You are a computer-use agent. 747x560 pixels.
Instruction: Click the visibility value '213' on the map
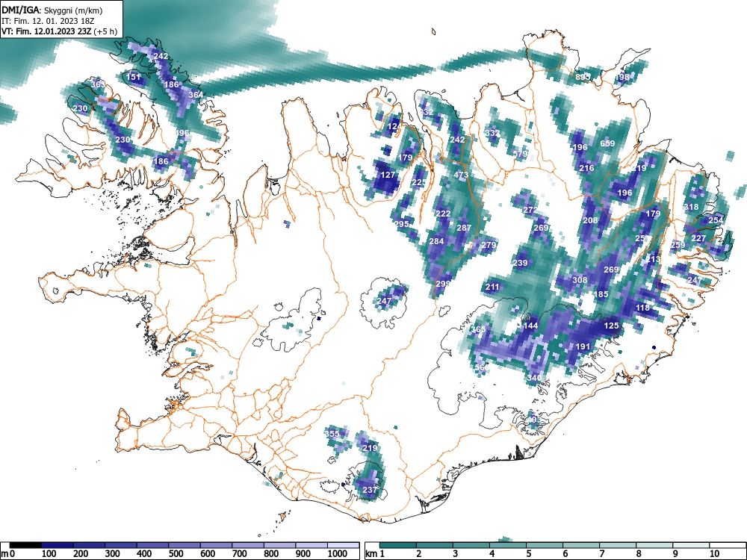click(653, 260)
